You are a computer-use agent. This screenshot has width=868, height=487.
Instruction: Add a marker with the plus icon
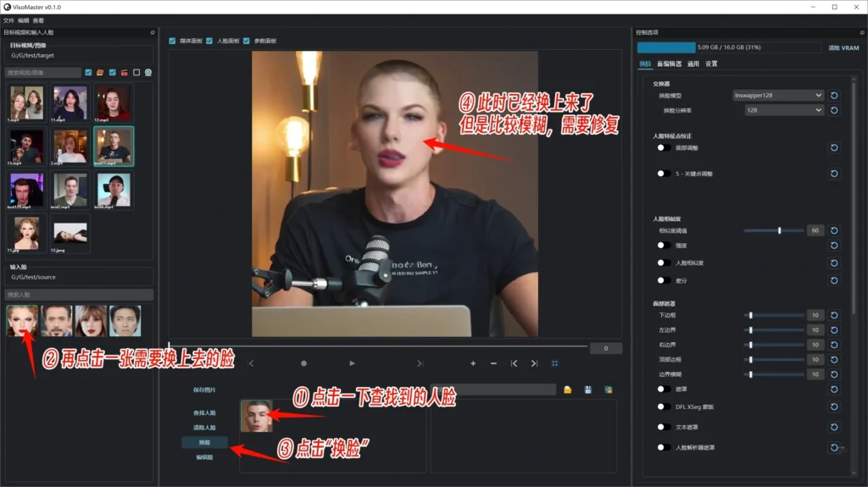click(x=473, y=363)
